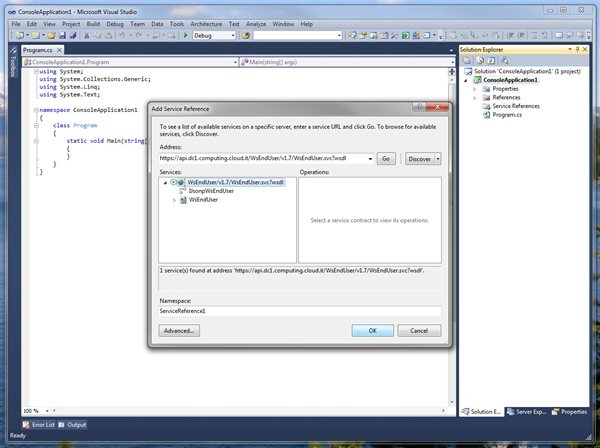
Task: Click the Cut scissors icon
Action: (87, 36)
